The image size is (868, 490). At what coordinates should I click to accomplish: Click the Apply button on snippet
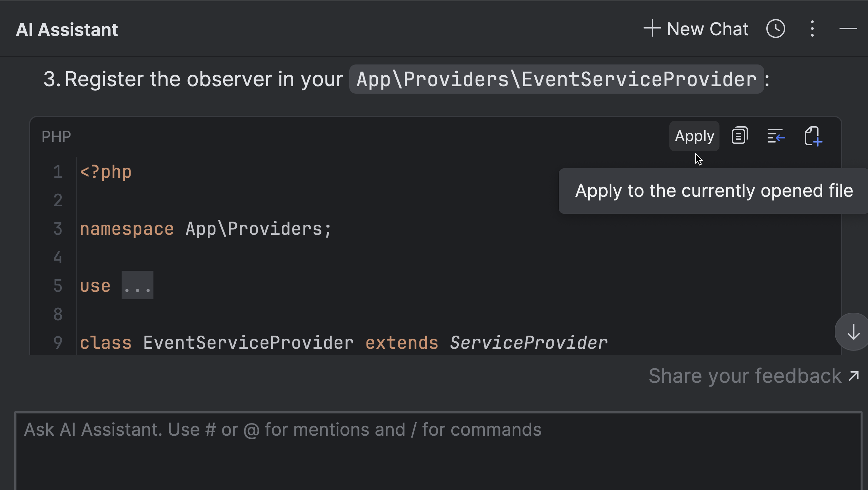pos(694,136)
